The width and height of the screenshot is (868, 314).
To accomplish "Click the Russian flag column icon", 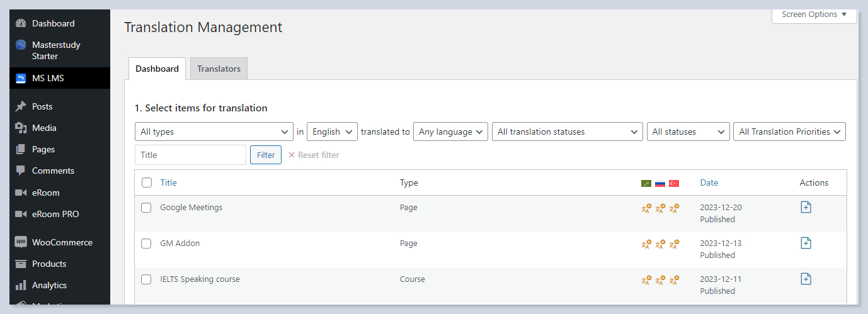I will pos(660,183).
